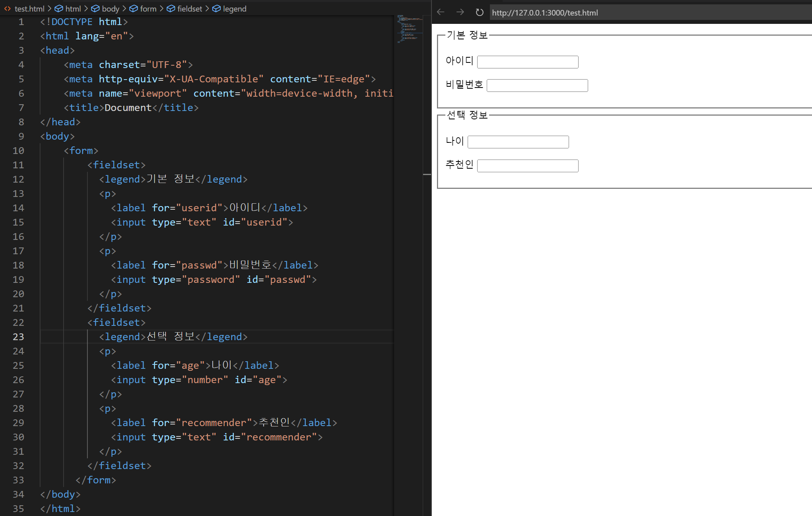This screenshot has width=812, height=516.
Task: Click the body element breadcrumb icon
Action: 95,9
